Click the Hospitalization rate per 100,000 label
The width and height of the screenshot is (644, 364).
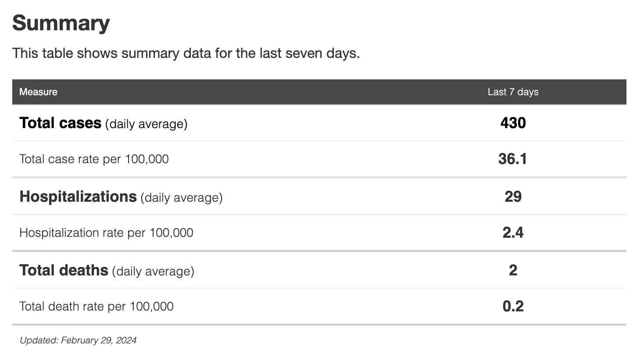pyautogui.click(x=106, y=233)
